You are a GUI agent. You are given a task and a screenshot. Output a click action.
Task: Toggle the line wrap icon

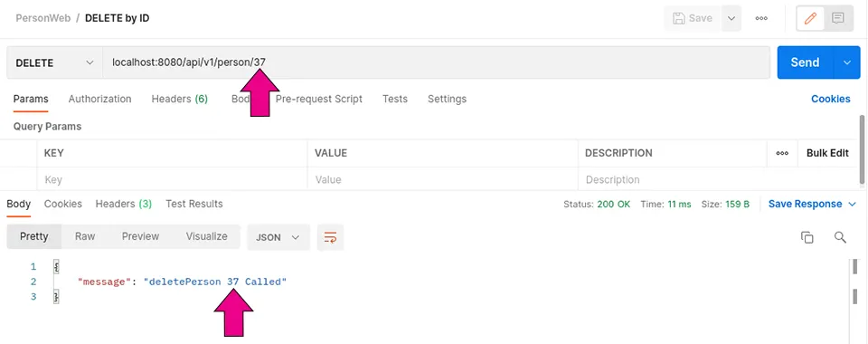(x=331, y=237)
